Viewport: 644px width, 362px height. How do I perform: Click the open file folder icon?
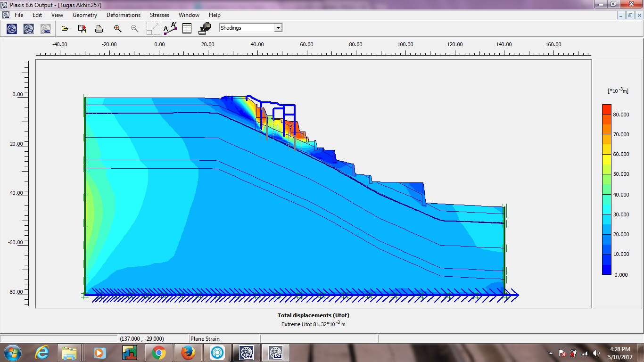(65, 29)
